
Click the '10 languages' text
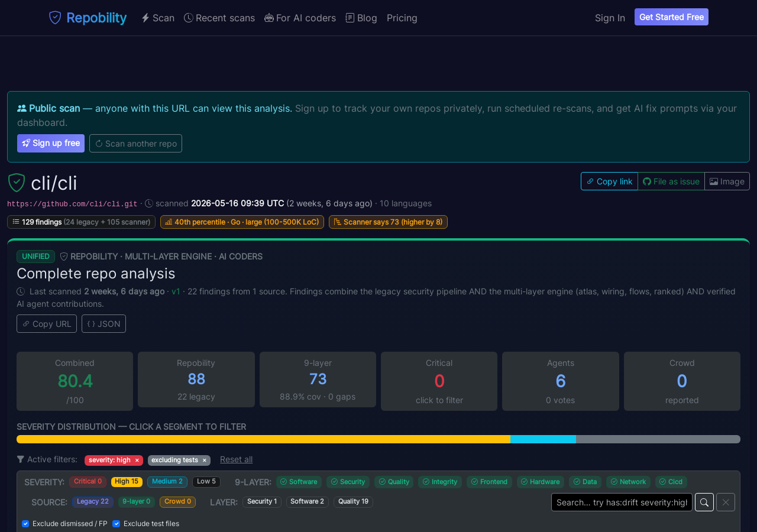(406, 203)
